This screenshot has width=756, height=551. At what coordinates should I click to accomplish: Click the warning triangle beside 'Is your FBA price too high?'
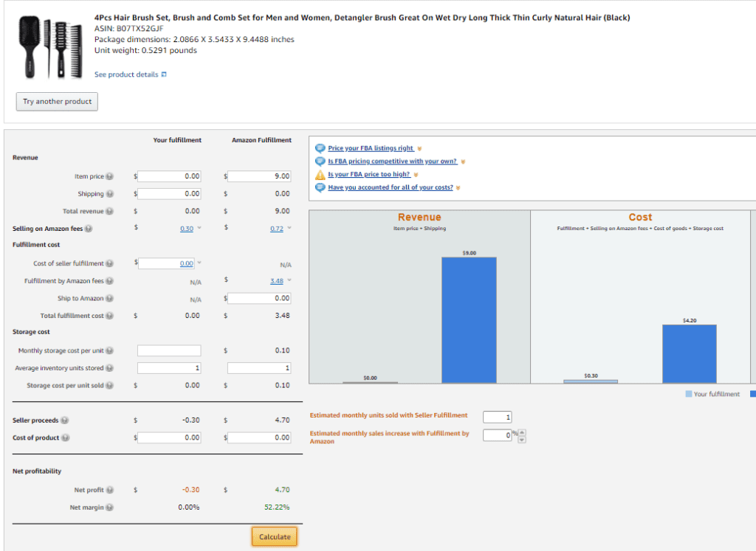point(320,174)
